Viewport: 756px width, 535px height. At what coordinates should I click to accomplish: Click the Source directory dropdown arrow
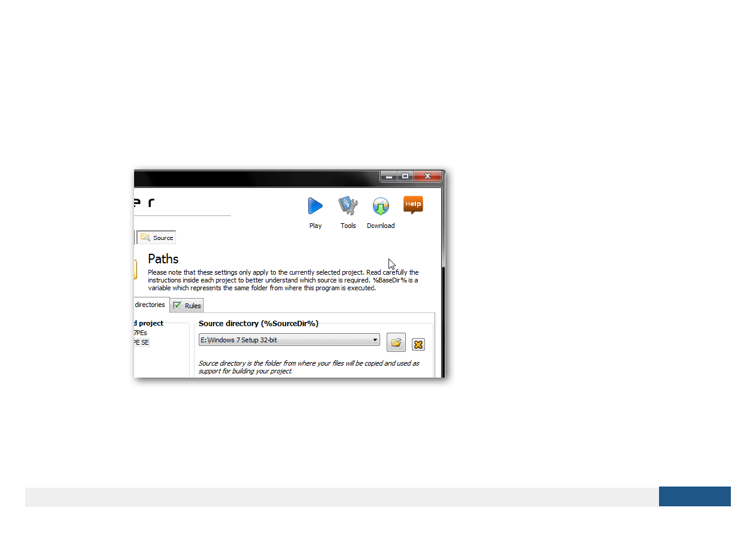[x=375, y=340]
